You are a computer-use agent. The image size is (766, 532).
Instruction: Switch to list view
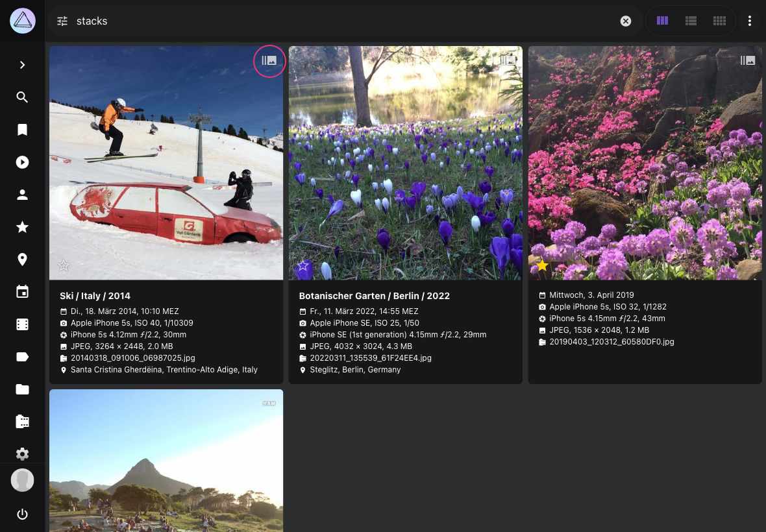(x=691, y=21)
